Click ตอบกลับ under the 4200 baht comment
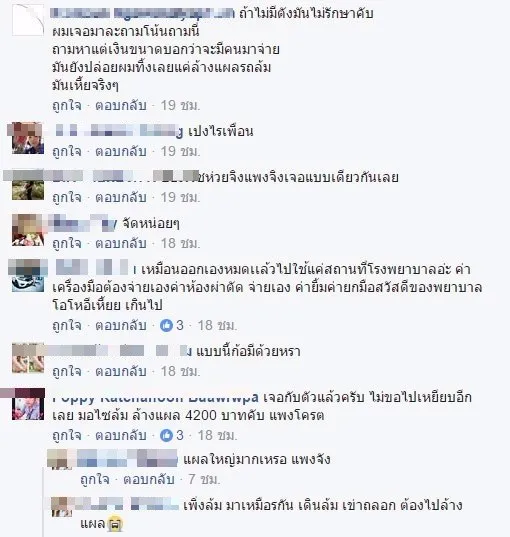This screenshot has height=537, width=510. click(121, 435)
